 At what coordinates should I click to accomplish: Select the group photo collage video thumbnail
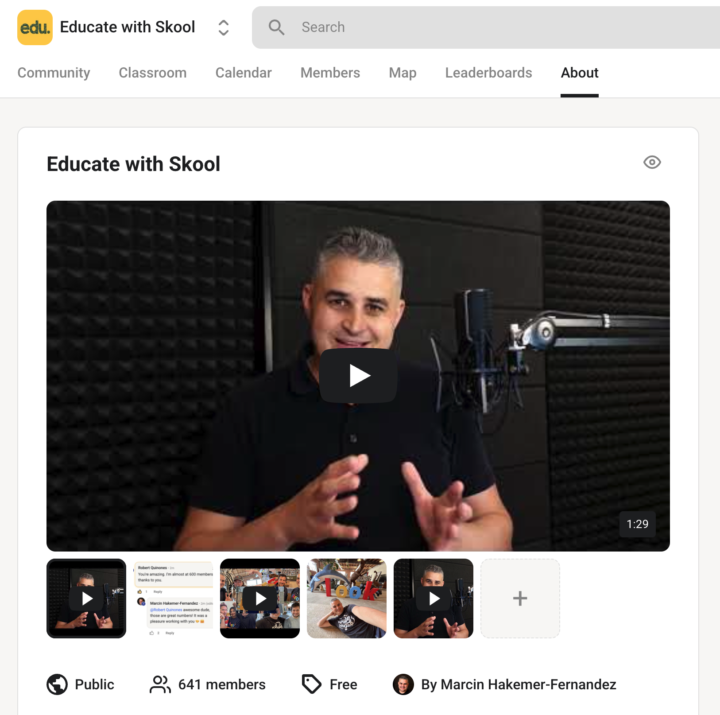[x=260, y=598]
